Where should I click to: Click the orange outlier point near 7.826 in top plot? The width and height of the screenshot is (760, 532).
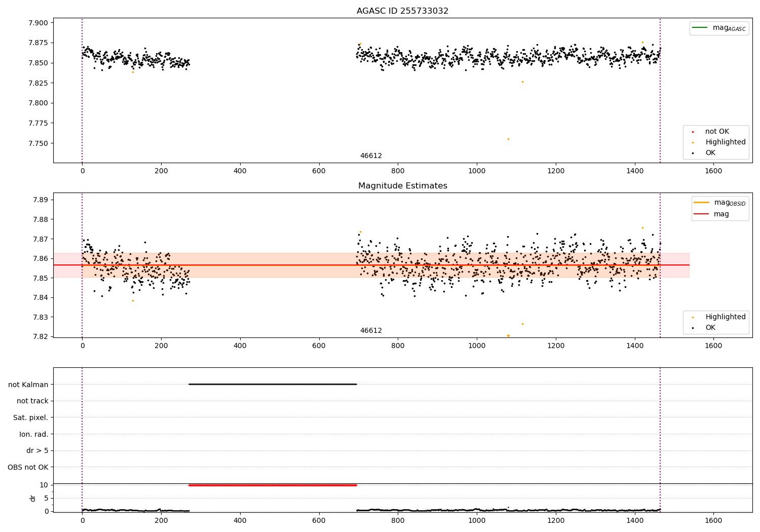[522, 82]
